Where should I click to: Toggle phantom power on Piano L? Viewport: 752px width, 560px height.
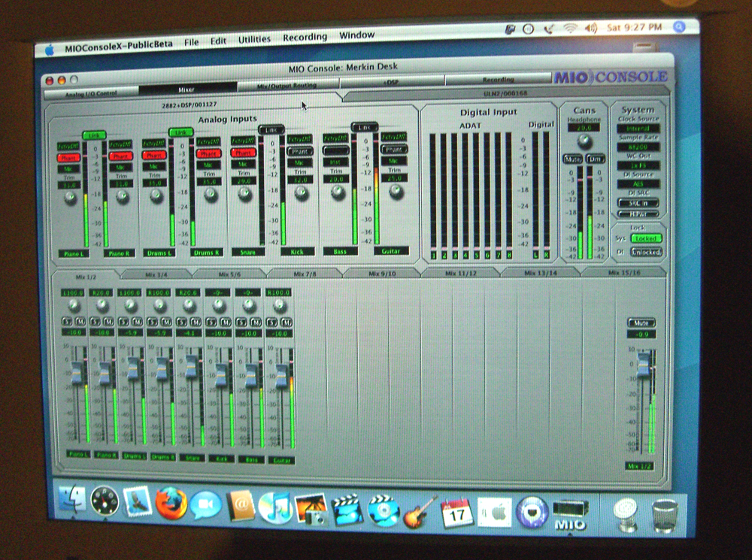(68, 158)
